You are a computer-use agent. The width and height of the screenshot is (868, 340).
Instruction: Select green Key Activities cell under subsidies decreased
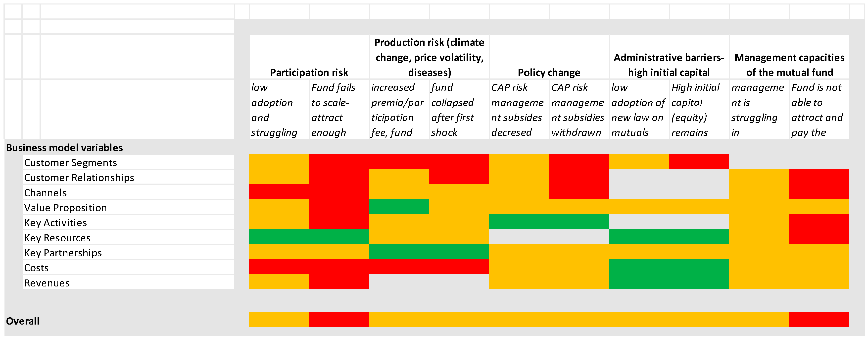coord(519,221)
